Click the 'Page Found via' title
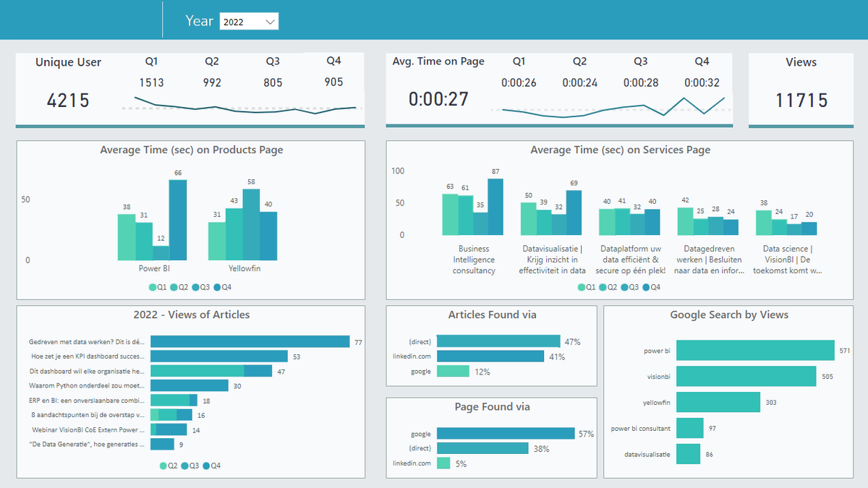This screenshot has height=488, width=868. click(x=491, y=407)
